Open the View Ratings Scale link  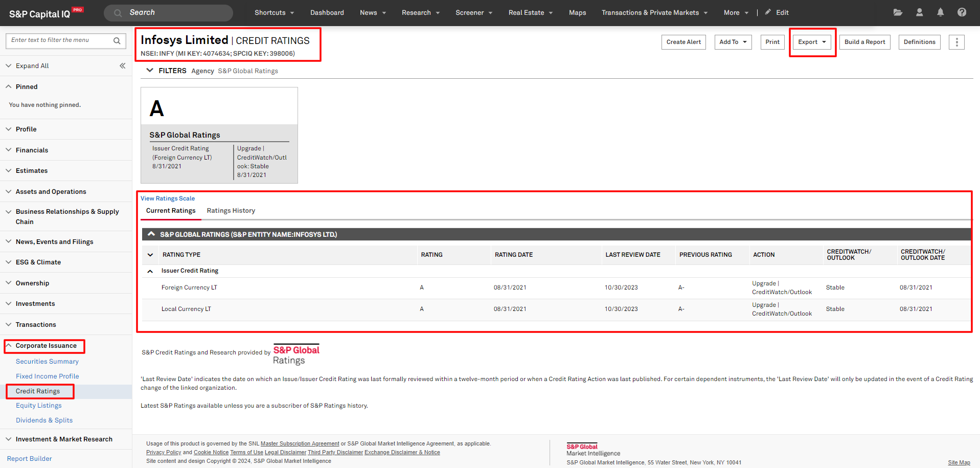[x=168, y=198]
